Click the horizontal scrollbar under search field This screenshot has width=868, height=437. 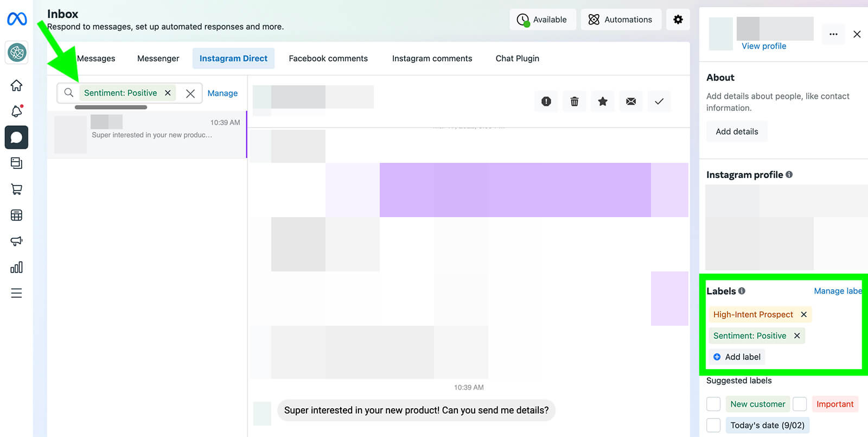[111, 107]
